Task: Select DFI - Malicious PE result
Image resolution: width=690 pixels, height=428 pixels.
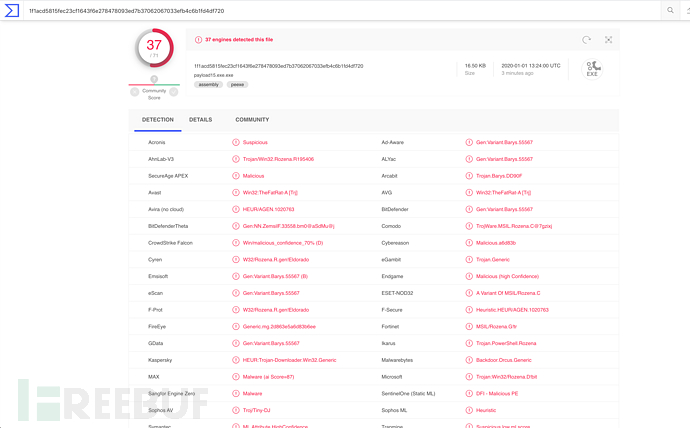Action: click(x=497, y=394)
